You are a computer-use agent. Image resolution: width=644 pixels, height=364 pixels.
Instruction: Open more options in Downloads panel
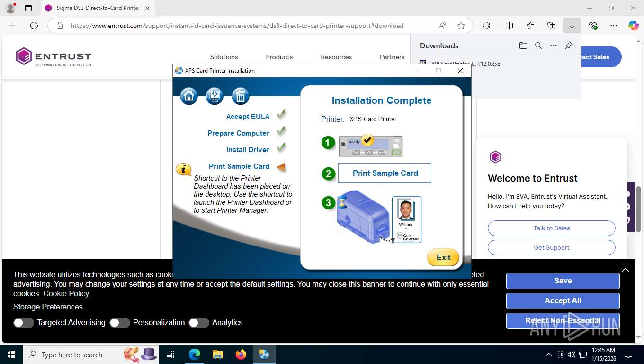(554, 45)
